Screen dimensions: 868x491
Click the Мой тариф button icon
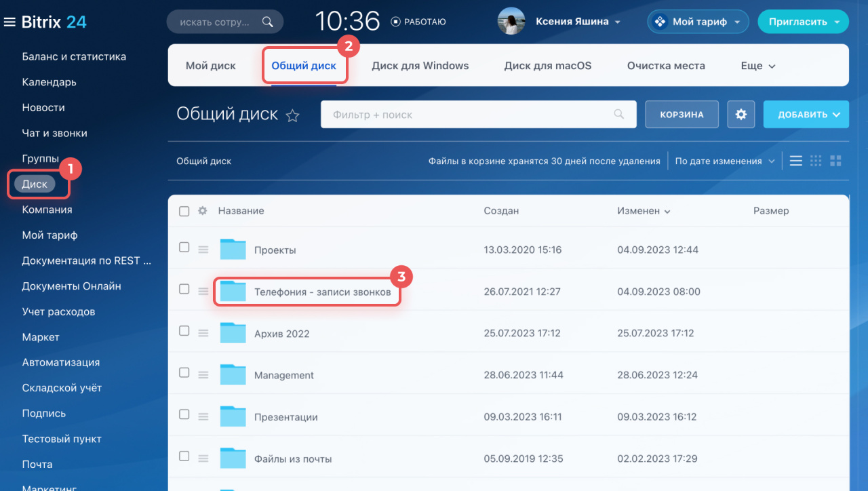659,22
